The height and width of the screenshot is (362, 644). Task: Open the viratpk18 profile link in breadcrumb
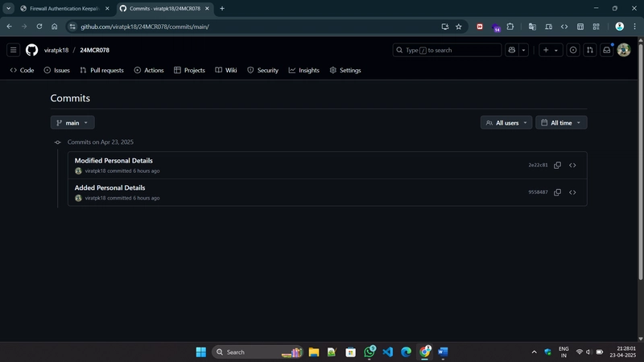point(56,50)
